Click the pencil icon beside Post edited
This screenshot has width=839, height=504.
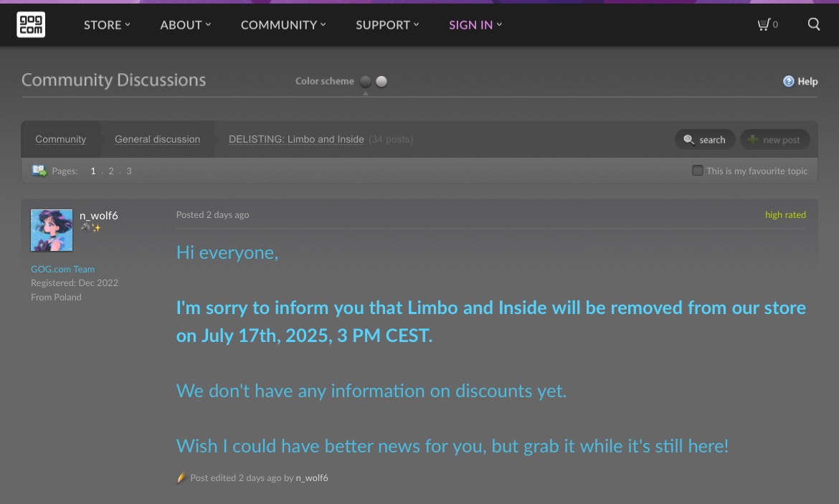coord(181,477)
